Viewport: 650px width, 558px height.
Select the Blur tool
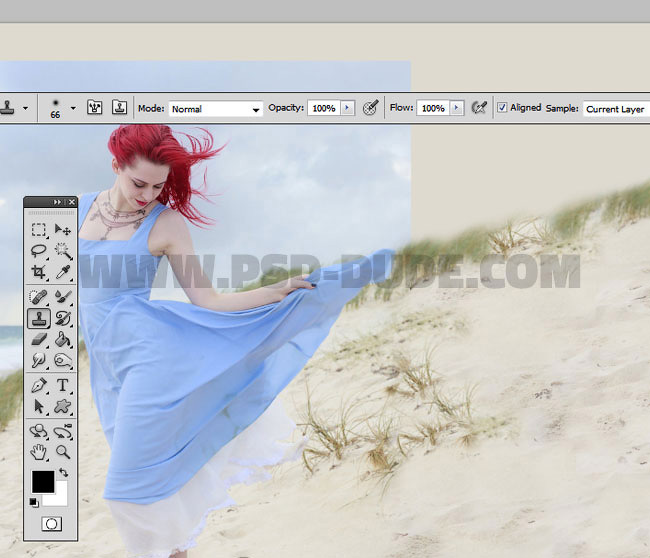pyautogui.click(x=39, y=360)
